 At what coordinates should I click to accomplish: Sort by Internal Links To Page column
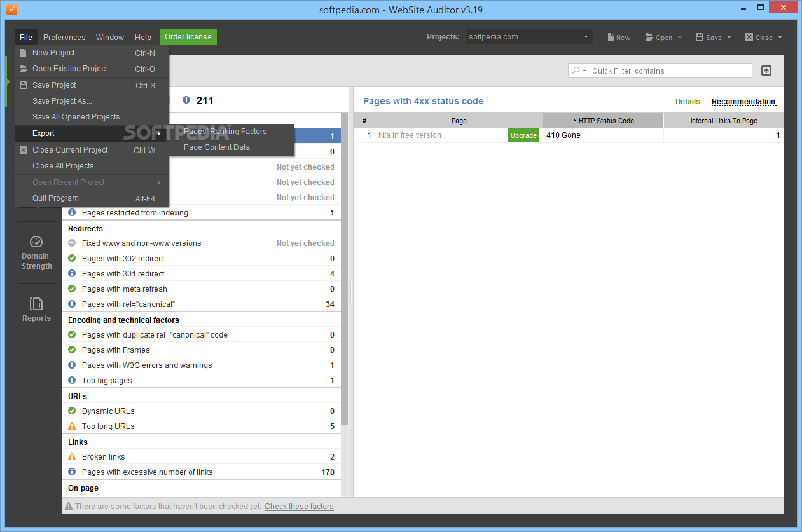[724, 121]
